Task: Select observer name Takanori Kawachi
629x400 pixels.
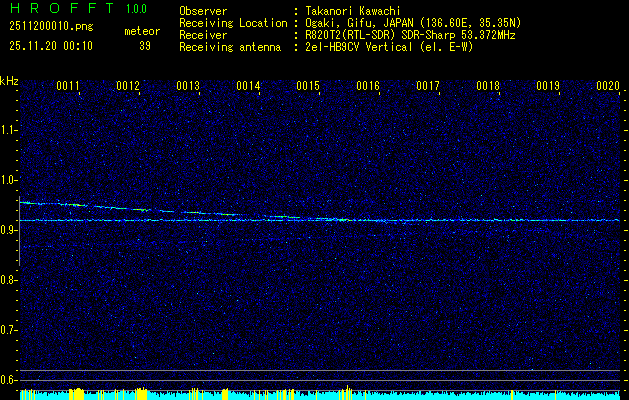Action: [x=354, y=11]
